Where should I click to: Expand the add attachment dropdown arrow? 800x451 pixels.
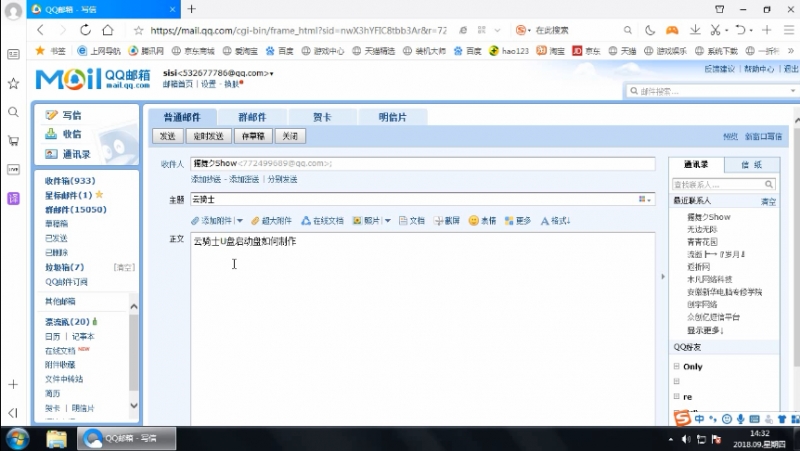point(239,221)
